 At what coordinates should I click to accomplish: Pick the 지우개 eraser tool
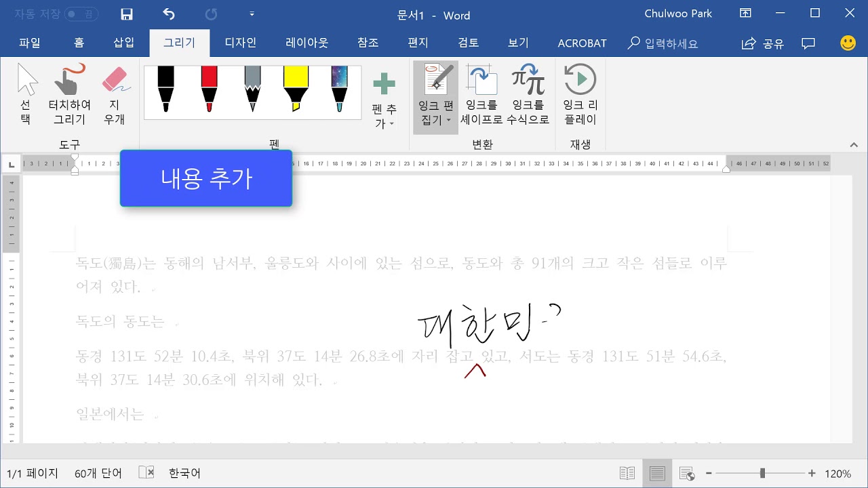(x=115, y=95)
